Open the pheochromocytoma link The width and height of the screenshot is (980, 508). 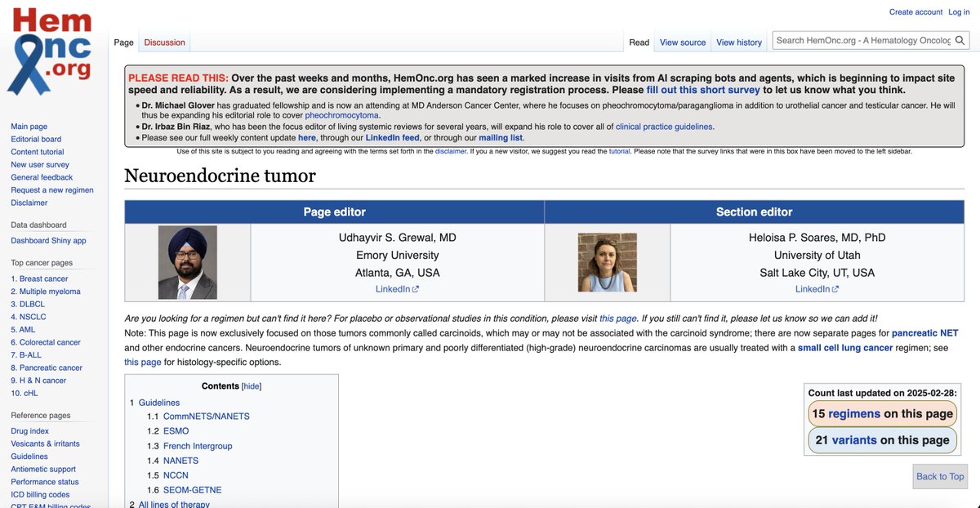[341, 115]
